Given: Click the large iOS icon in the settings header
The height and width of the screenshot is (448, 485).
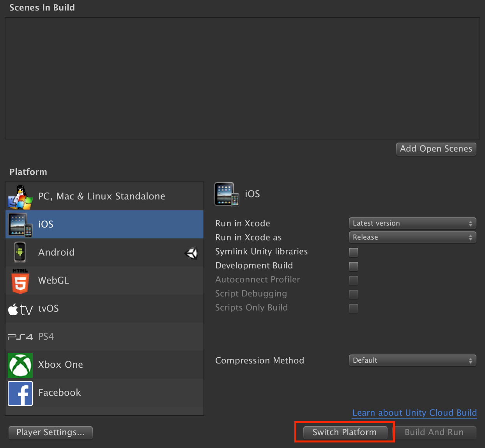Looking at the screenshot, I should coord(227,194).
